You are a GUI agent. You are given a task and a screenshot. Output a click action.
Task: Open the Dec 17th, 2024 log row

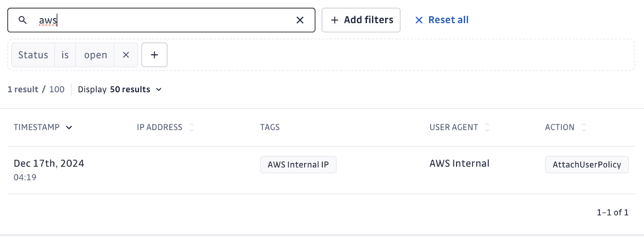coord(49,164)
